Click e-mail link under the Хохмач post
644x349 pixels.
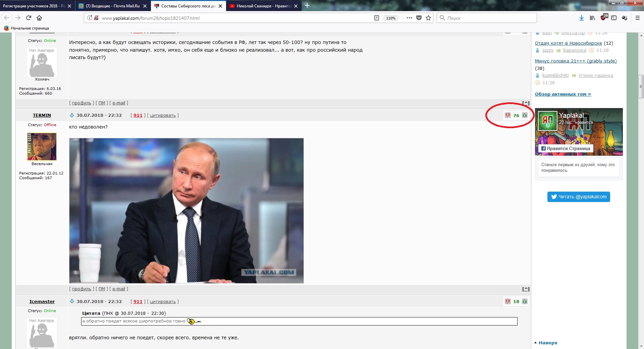119,103
